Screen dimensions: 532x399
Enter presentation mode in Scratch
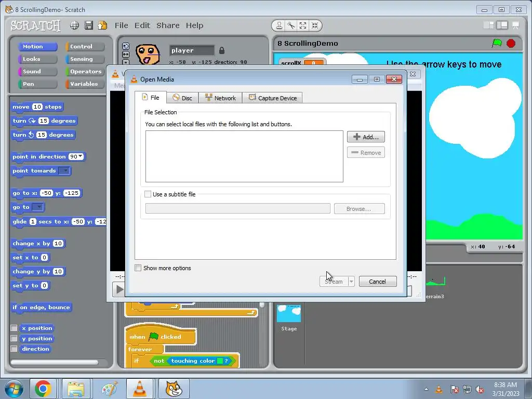pyautogui.click(x=516, y=25)
